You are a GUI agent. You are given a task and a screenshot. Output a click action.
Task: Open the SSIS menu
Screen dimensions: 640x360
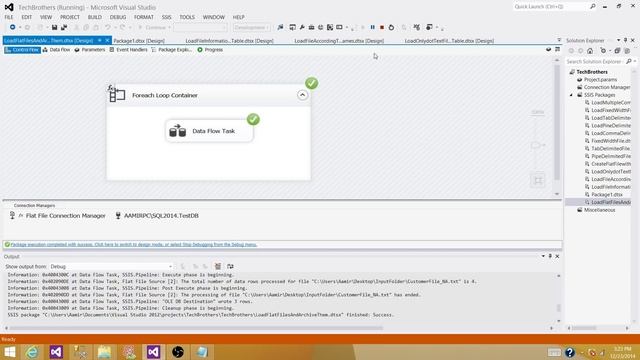[167, 17]
